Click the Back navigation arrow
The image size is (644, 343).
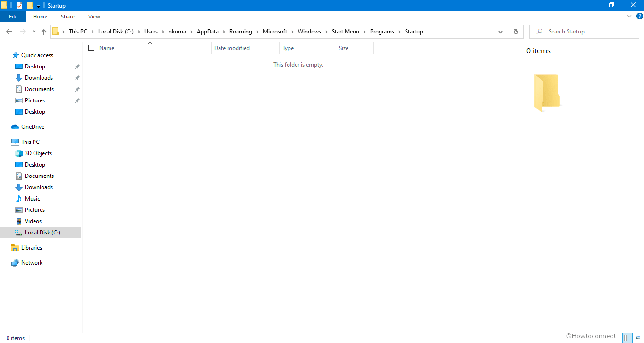[9, 32]
